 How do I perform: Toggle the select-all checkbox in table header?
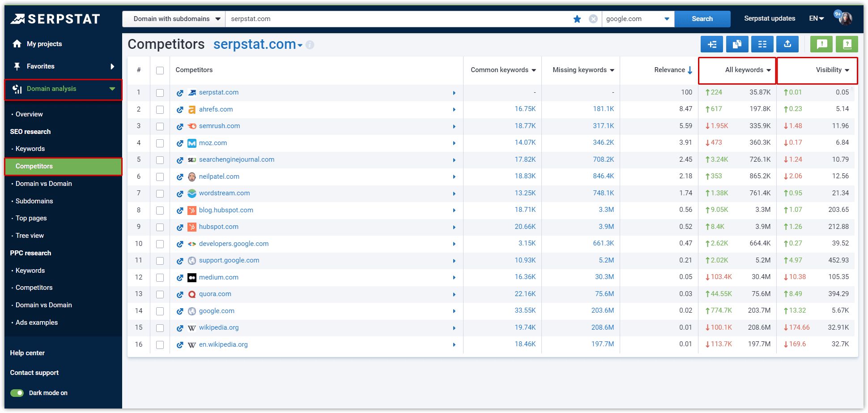[x=160, y=70]
